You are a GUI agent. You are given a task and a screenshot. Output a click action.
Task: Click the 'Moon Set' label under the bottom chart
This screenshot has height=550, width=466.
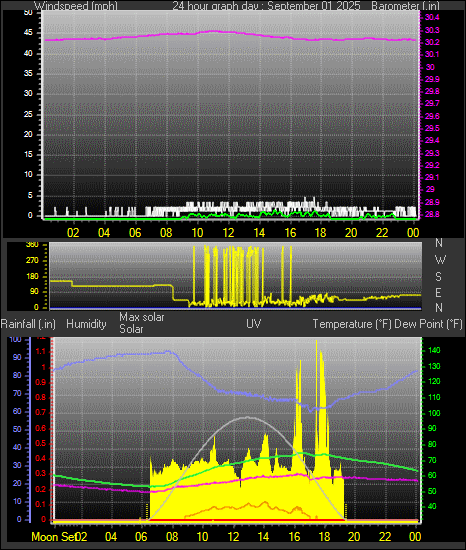[54, 537]
